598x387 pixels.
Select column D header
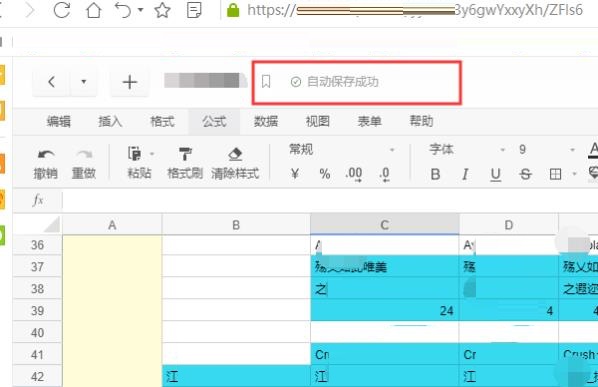click(509, 225)
